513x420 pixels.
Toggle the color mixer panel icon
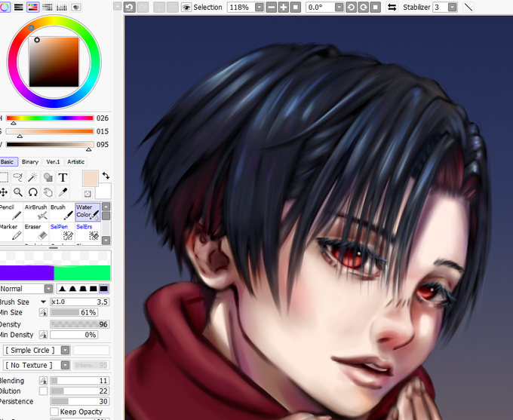point(48,7)
